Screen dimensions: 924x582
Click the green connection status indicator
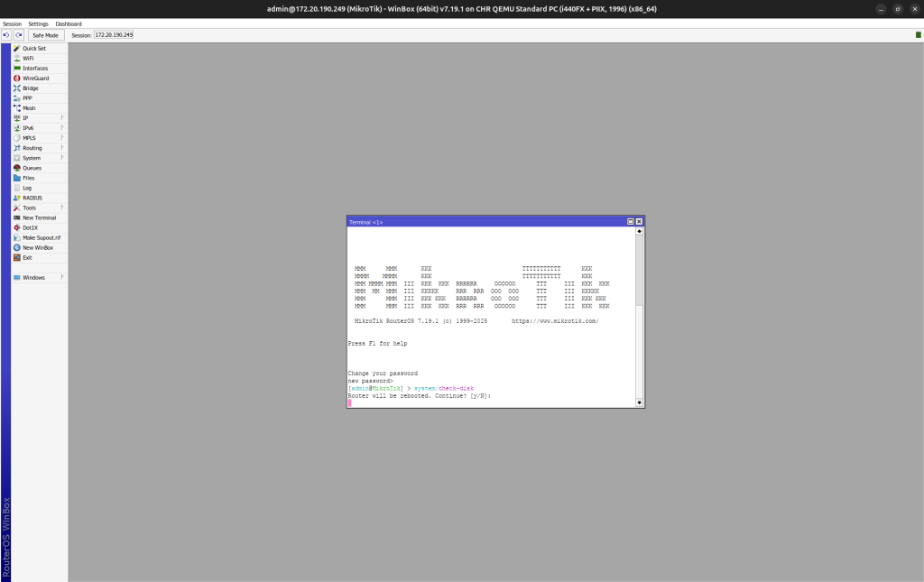click(x=918, y=35)
